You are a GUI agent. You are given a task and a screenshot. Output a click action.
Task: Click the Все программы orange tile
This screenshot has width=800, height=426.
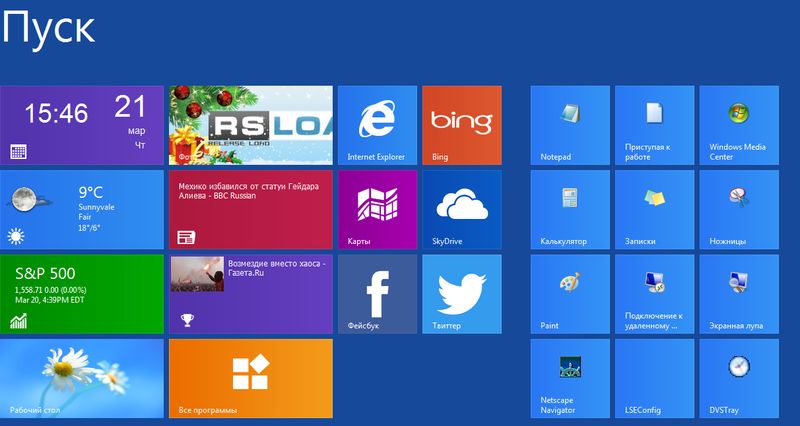[251, 379]
